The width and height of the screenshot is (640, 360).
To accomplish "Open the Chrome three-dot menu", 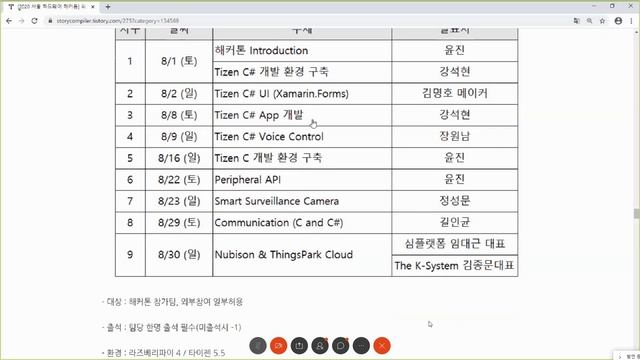I will point(631,21).
